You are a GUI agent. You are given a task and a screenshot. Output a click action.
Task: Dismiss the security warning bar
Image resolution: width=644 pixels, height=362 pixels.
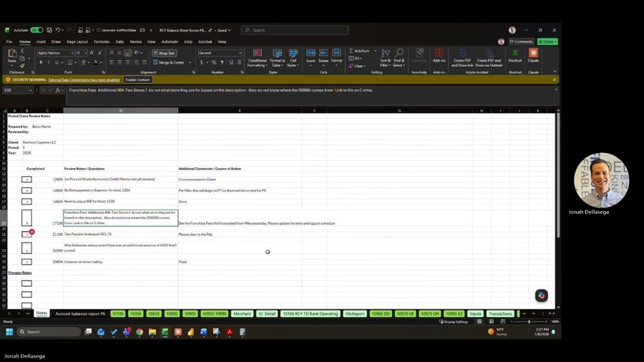[554, 79]
